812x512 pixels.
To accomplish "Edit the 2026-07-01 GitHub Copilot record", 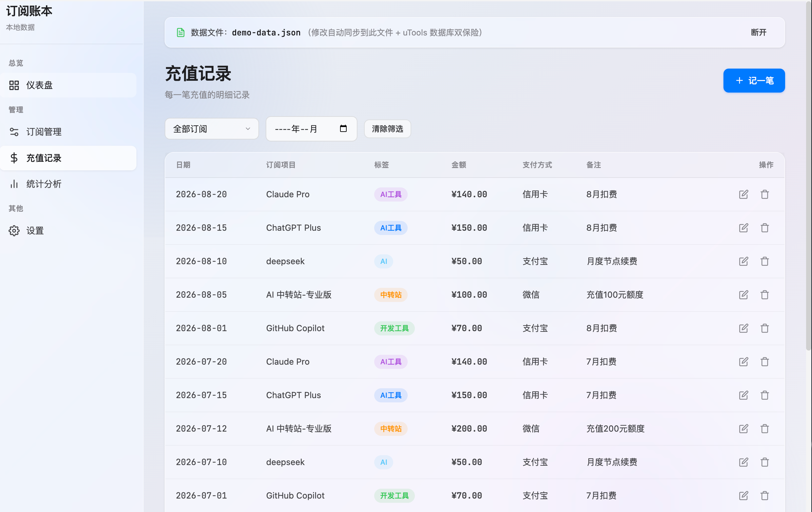I will point(743,496).
